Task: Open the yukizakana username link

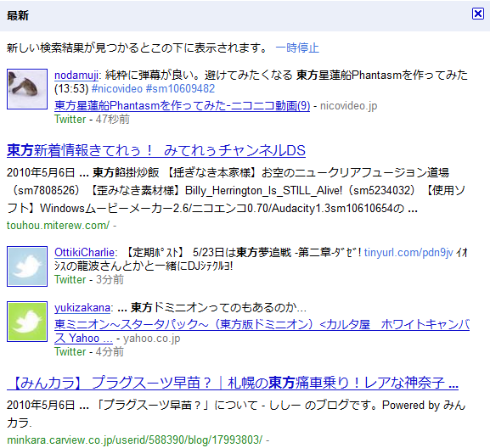Action: 82,308
